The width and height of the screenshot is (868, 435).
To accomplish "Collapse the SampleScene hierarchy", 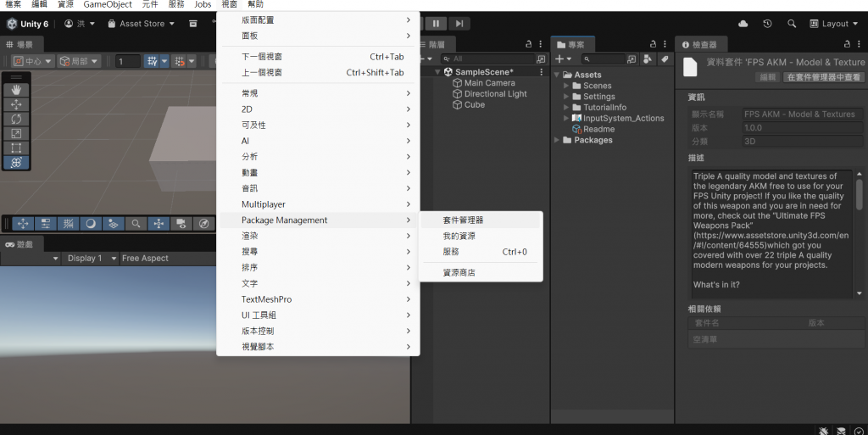I will pyautogui.click(x=438, y=72).
